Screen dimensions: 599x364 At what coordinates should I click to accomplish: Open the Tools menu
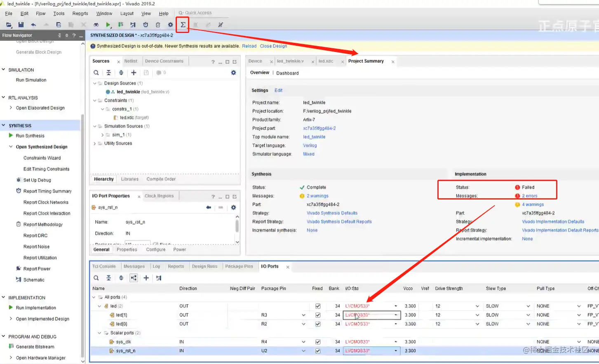[x=59, y=14]
